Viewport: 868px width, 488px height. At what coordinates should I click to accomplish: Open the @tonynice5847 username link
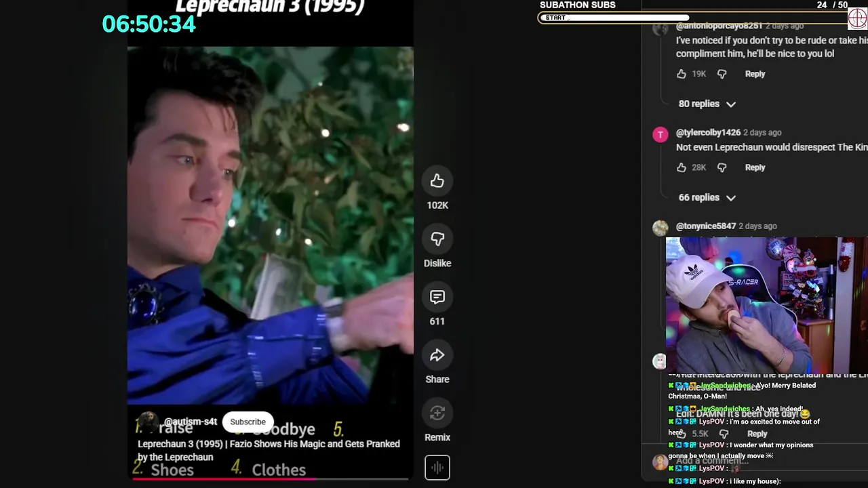click(706, 226)
